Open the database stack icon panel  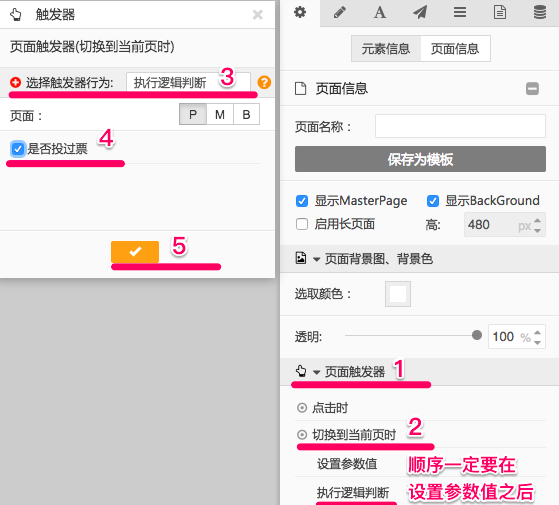pos(540,12)
